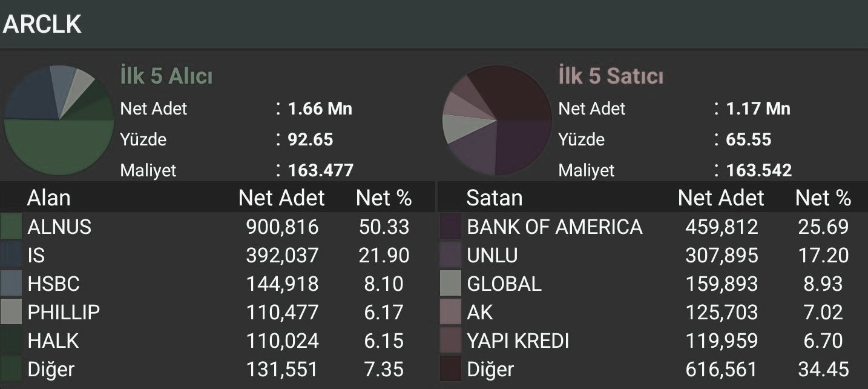The height and width of the screenshot is (389, 868).
Task: Open the top 5 buyers pie chart
Action: (59, 121)
